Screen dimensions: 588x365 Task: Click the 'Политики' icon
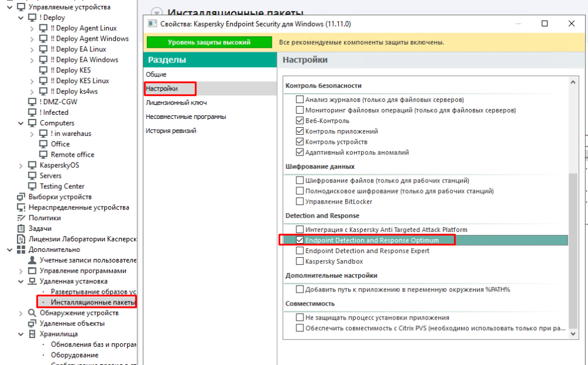(x=21, y=218)
